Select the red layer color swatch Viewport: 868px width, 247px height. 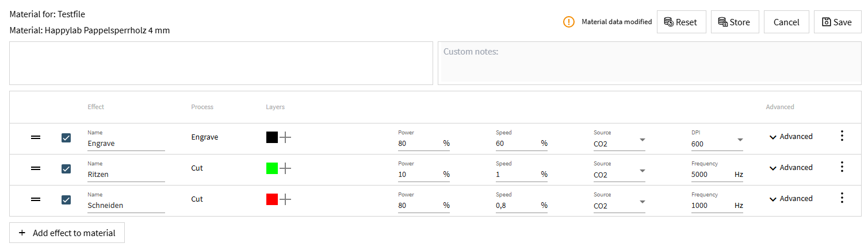point(272,199)
